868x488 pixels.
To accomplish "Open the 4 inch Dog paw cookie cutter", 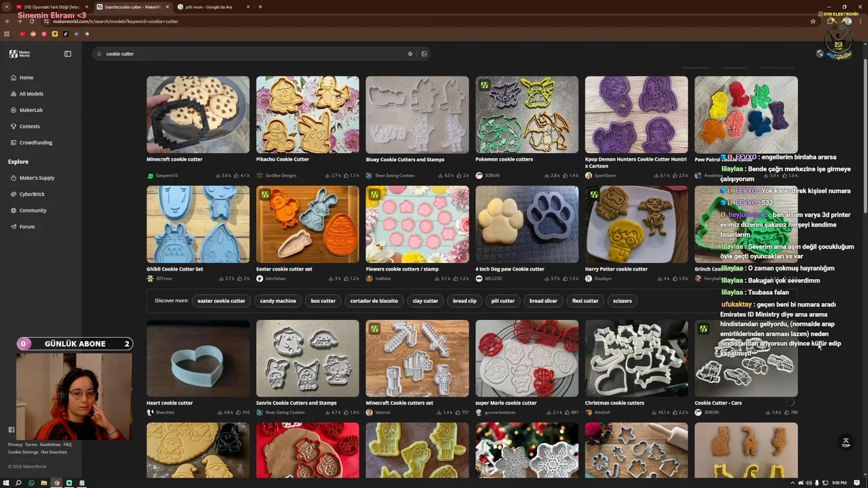I will [527, 224].
